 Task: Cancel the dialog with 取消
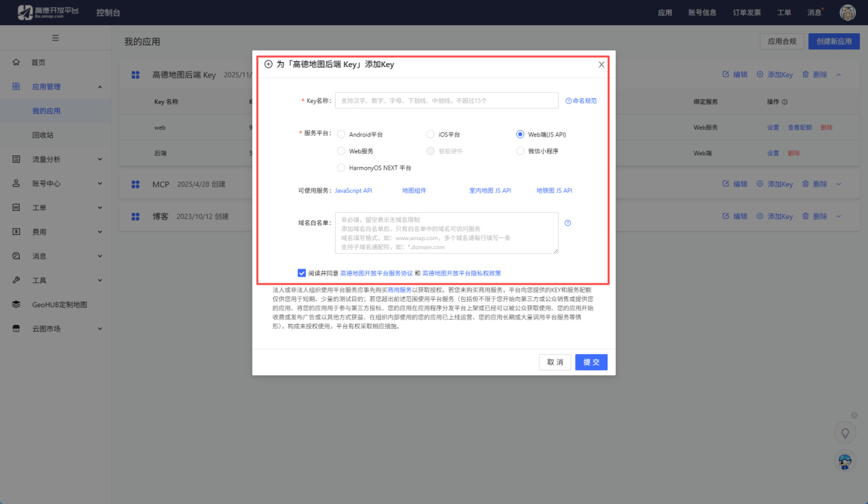(x=555, y=362)
